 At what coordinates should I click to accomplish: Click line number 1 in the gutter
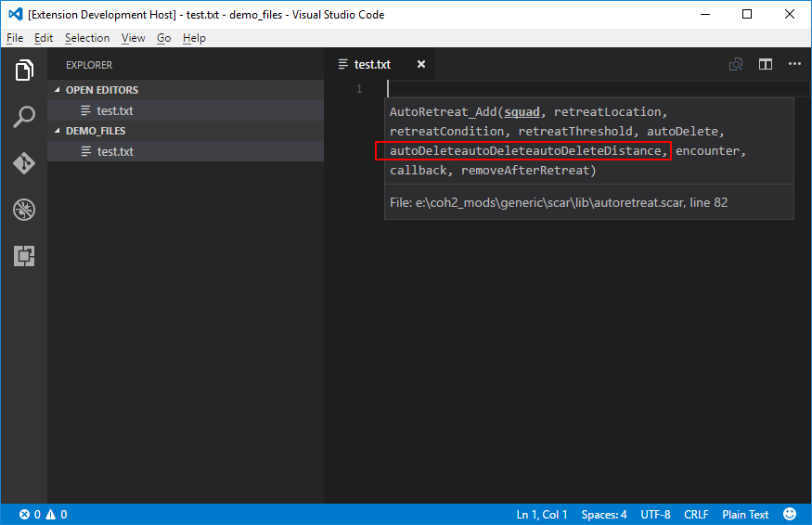(x=359, y=89)
